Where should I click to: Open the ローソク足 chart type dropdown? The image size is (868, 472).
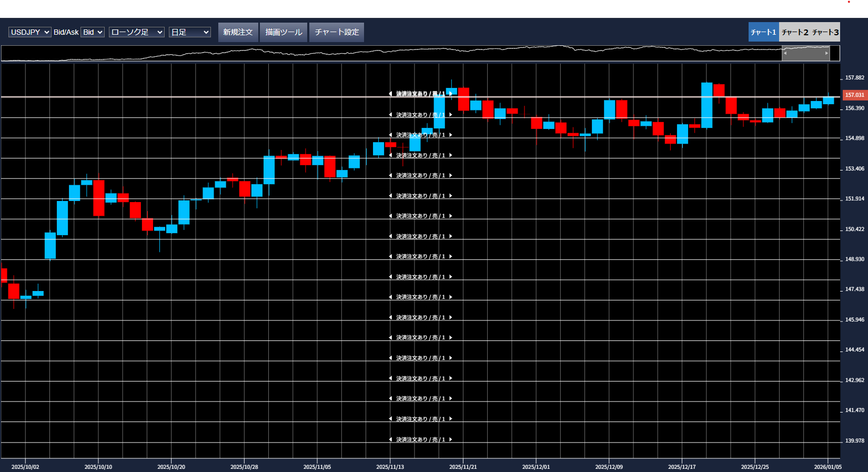(x=137, y=32)
